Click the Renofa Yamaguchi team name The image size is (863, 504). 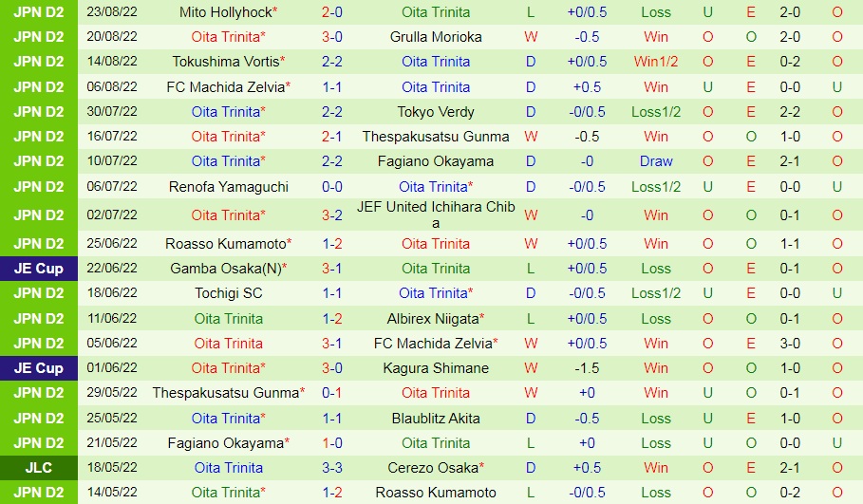229,187
